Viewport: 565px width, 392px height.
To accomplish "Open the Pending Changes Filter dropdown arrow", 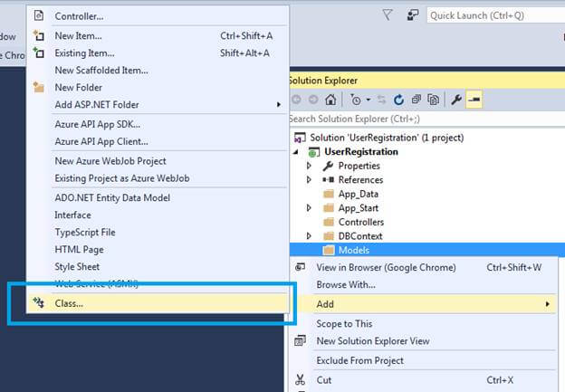I will pos(367,100).
